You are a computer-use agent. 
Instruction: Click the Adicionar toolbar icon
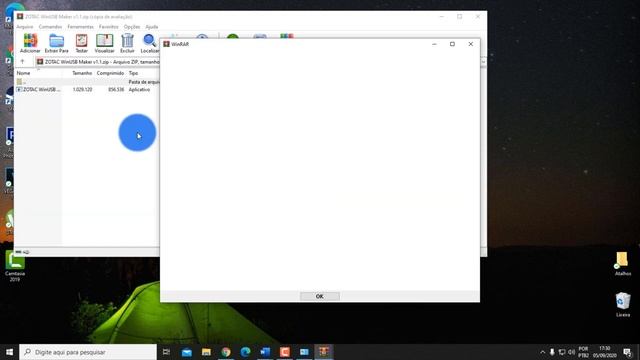click(30, 43)
